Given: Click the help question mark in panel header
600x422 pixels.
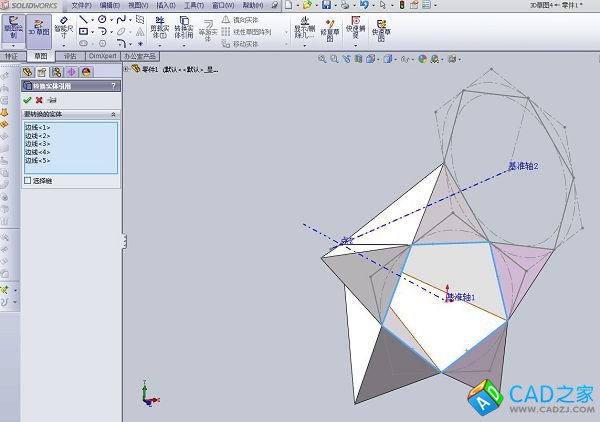Looking at the screenshot, I should (x=113, y=86).
